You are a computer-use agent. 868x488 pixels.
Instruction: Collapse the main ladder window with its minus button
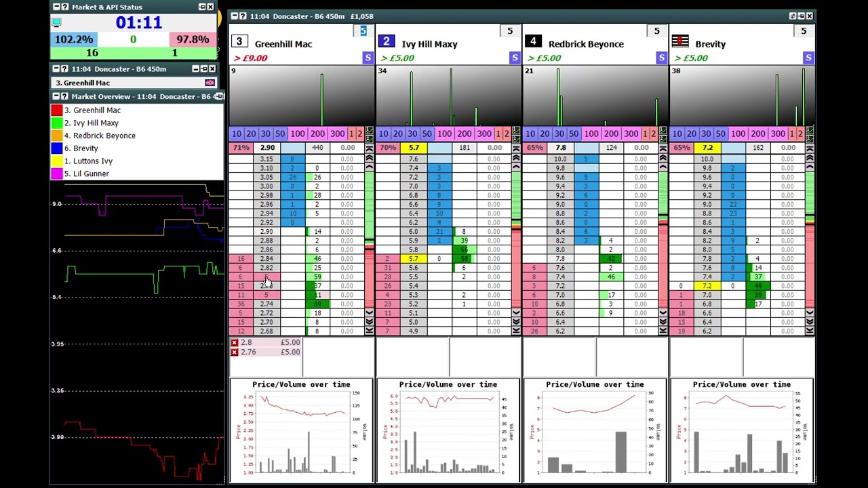(x=235, y=16)
